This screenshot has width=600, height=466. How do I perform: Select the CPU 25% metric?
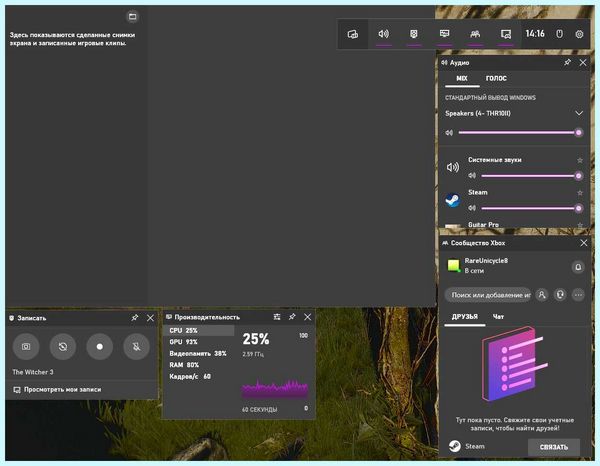[x=199, y=331]
